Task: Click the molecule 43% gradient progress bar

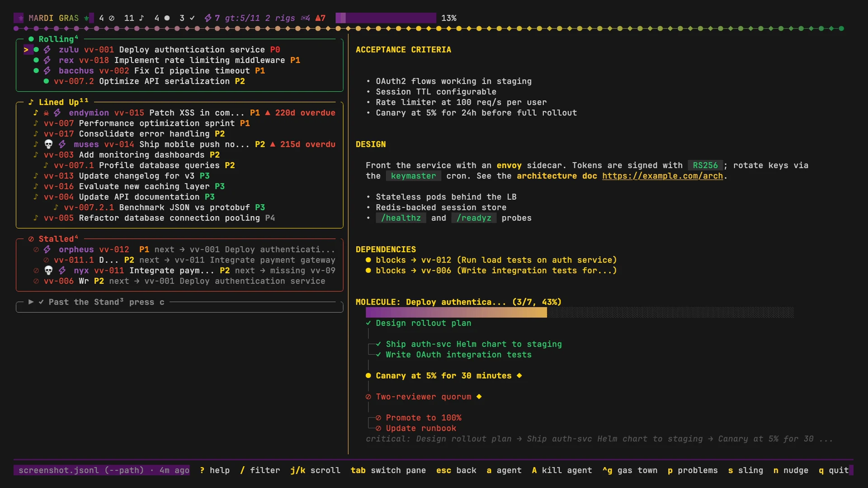Action: coord(580,312)
